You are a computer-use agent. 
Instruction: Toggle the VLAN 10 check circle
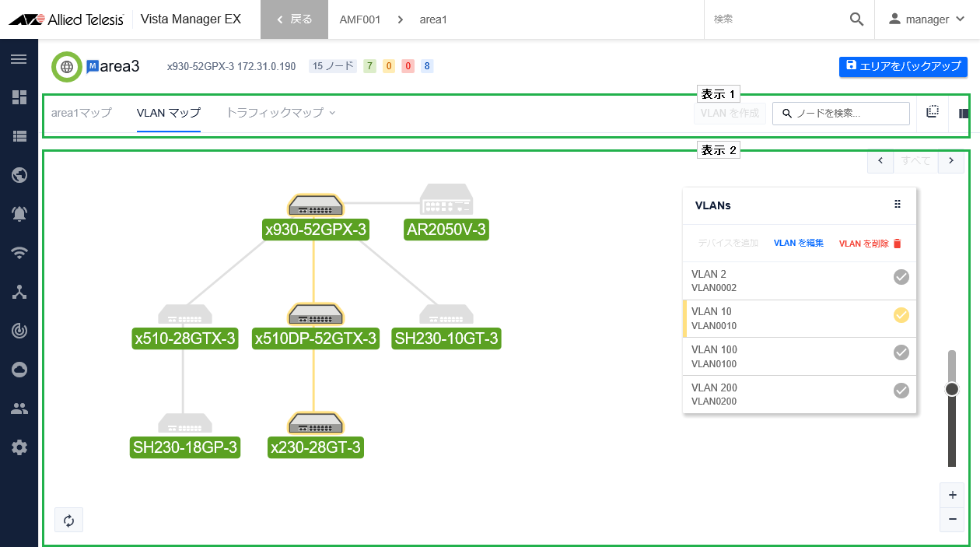tap(901, 315)
